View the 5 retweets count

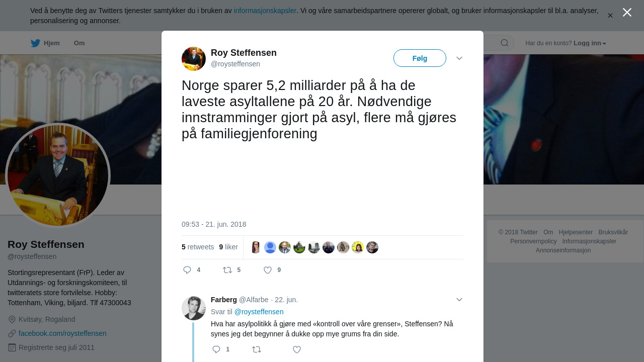click(198, 247)
